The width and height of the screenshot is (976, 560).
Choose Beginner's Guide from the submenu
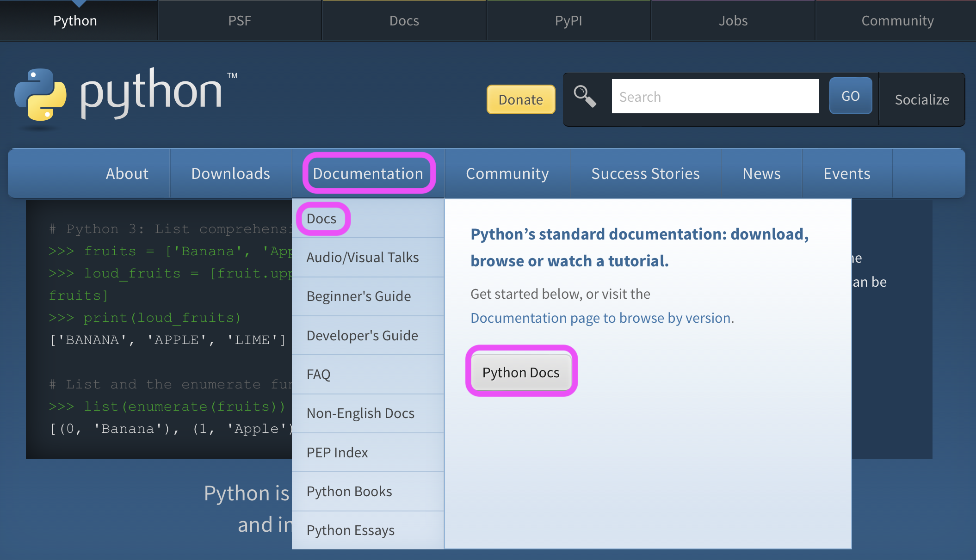pyautogui.click(x=368, y=296)
